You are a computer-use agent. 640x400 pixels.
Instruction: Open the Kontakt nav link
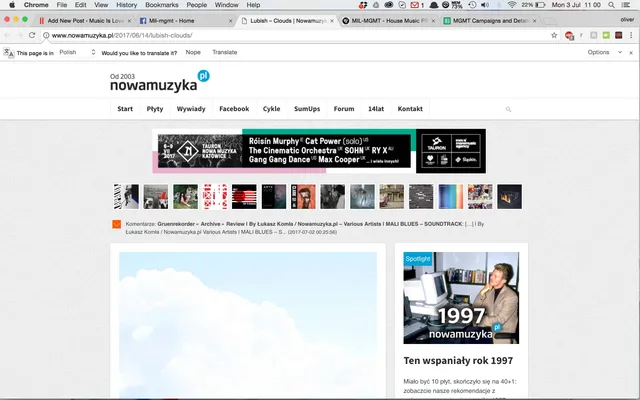410,109
